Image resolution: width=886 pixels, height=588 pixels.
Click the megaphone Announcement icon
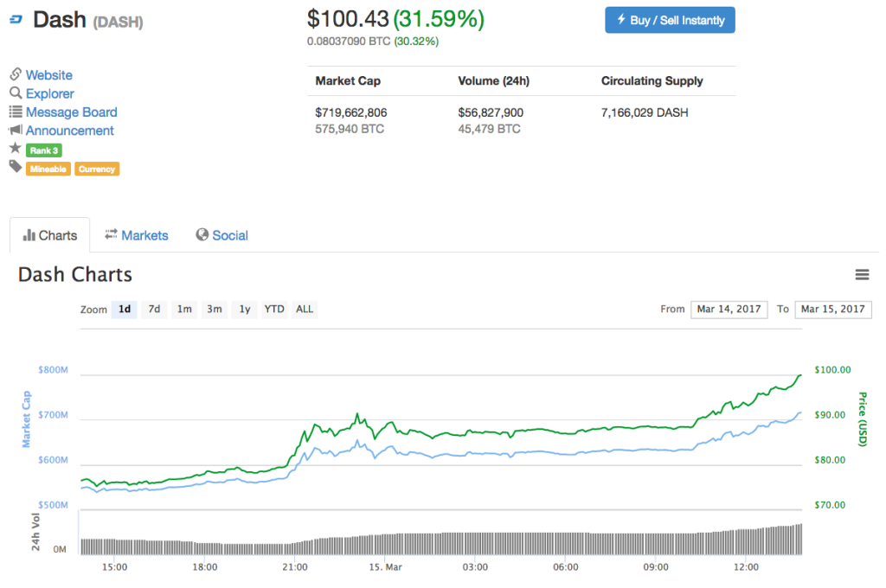click(x=16, y=131)
